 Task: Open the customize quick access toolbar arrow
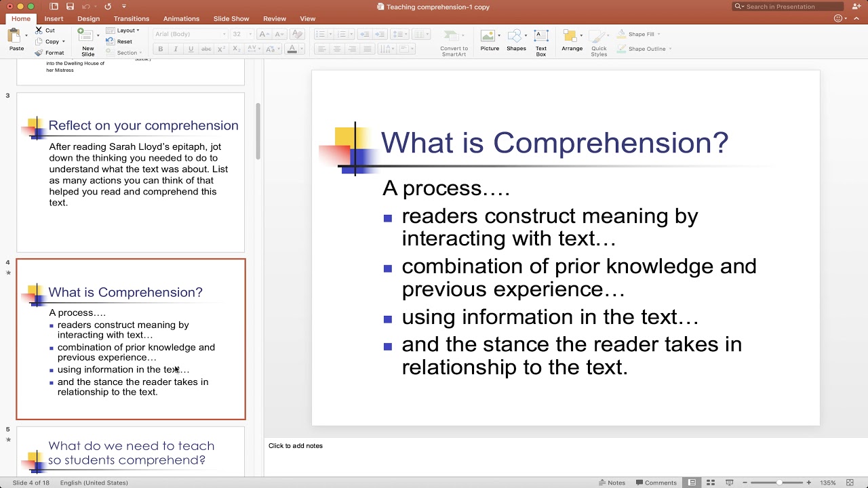point(124,6)
